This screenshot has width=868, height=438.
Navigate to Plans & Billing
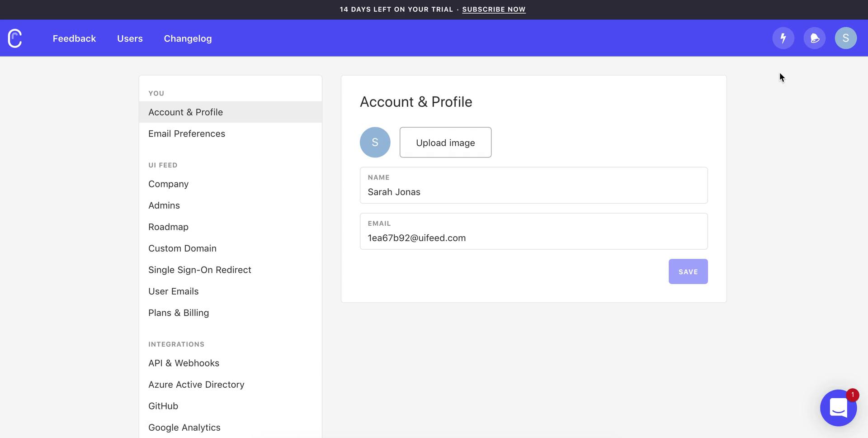click(x=179, y=313)
